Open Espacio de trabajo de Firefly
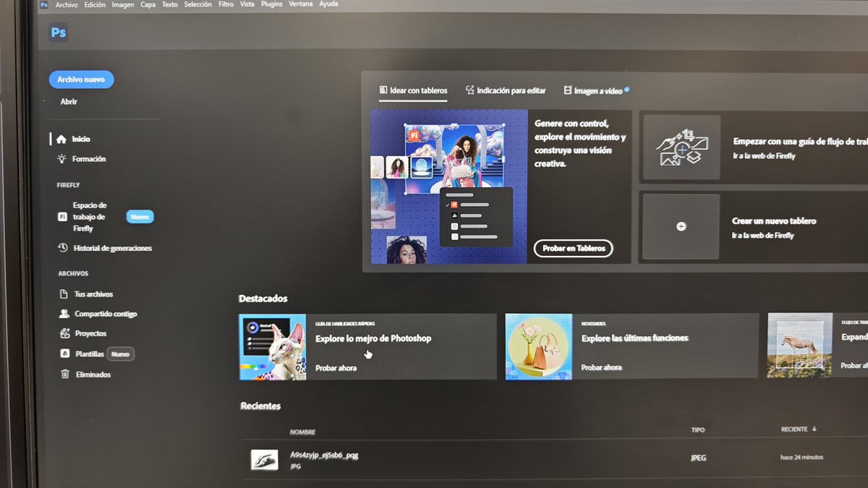Screen dimensions: 868x488 point(90,217)
